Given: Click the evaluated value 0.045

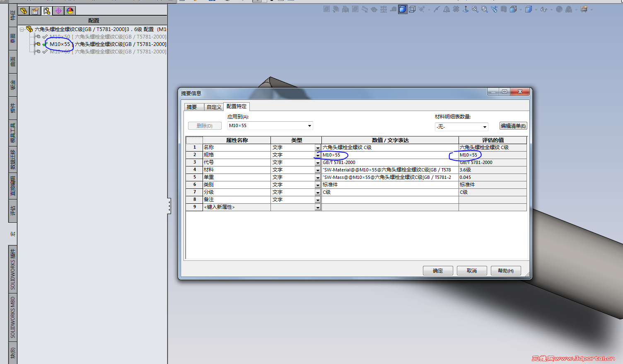Looking at the screenshot, I should pyautogui.click(x=493, y=177).
